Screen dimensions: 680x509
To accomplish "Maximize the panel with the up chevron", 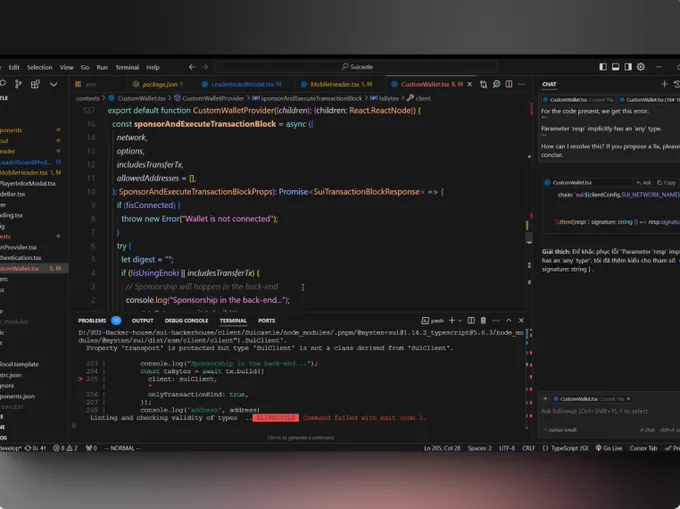I will tap(509, 320).
